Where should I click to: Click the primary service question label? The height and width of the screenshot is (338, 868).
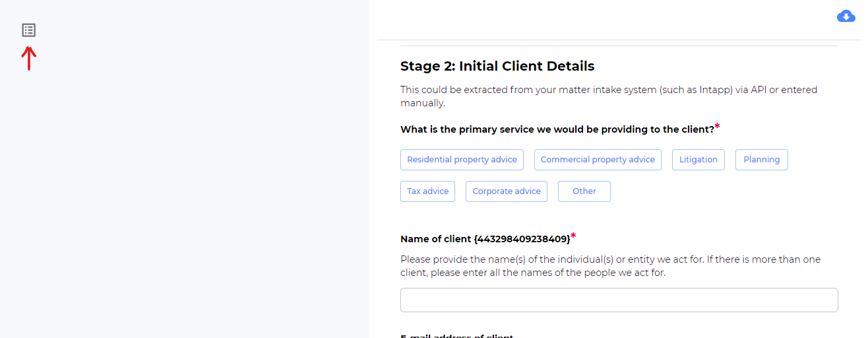click(557, 129)
